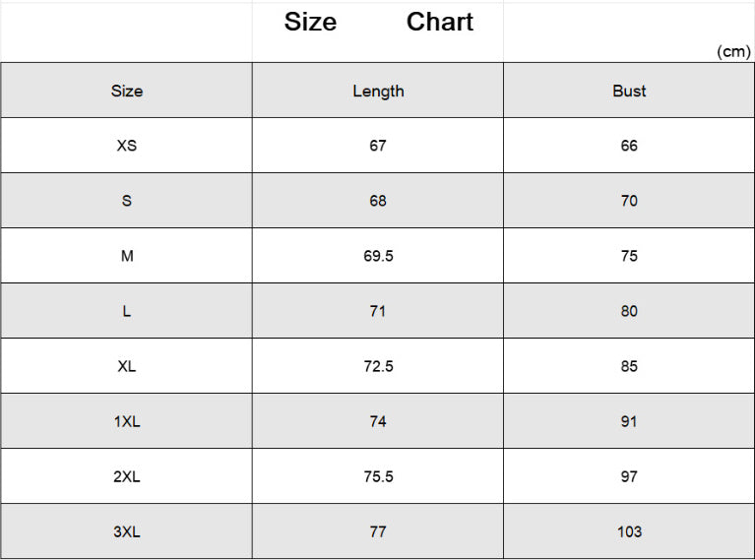
Task: Click the 72.5 length value
Action: tap(378, 366)
